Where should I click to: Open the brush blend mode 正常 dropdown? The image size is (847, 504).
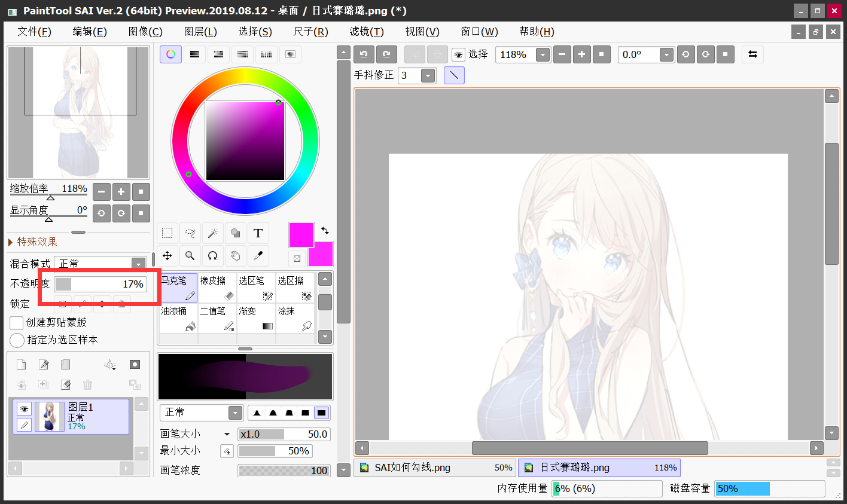pyautogui.click(x=236, y=413)
